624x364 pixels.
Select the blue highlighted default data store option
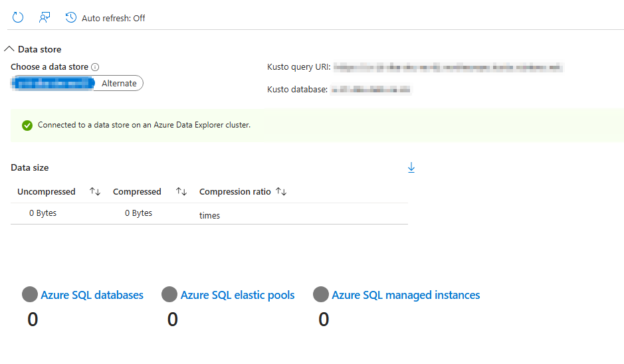click(53, 83)
